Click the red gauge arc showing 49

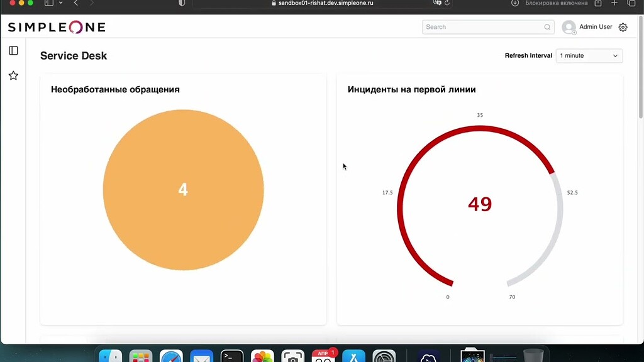(x=480, y=129)
